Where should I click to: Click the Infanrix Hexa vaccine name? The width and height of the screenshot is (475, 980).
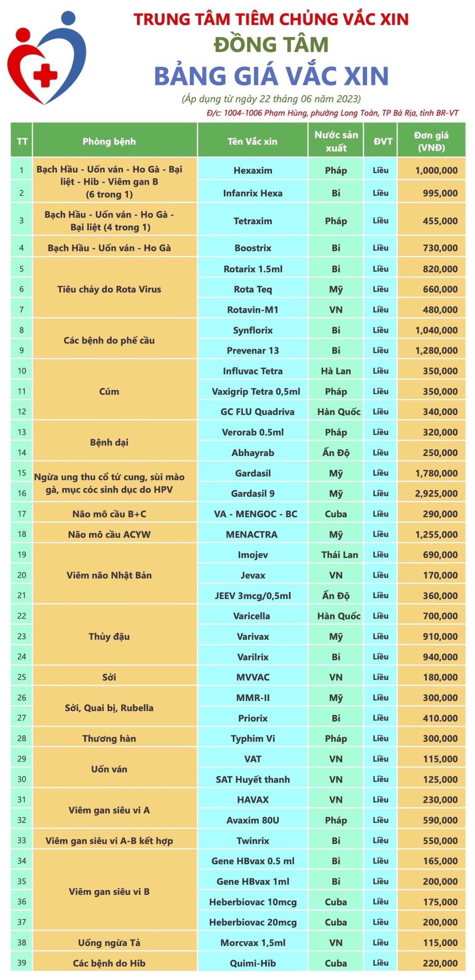(x=252, y=193)
